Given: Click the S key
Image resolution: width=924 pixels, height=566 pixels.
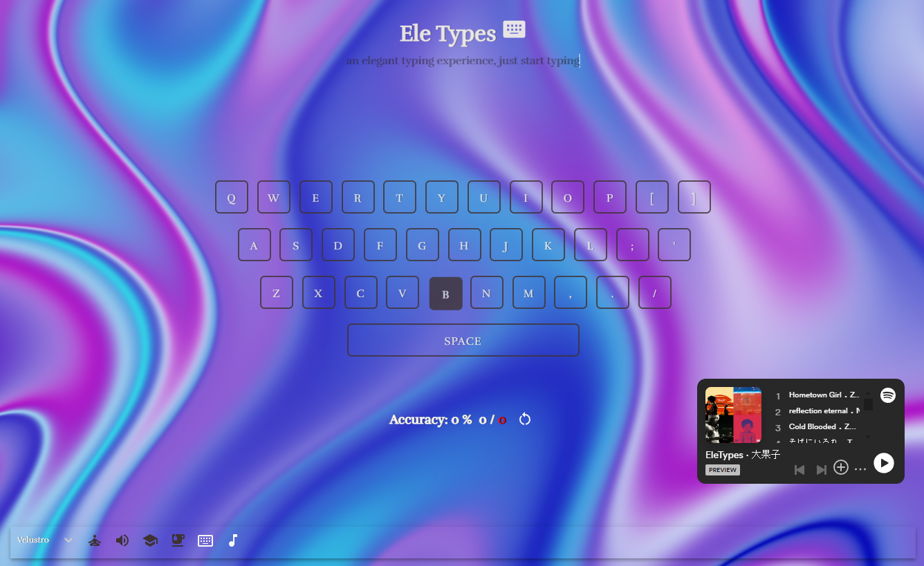Looking at the screenshot, I should (x=295, y=245).
